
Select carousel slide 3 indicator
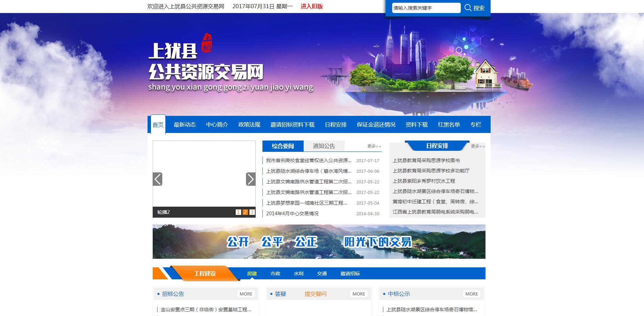pos(252,212)
